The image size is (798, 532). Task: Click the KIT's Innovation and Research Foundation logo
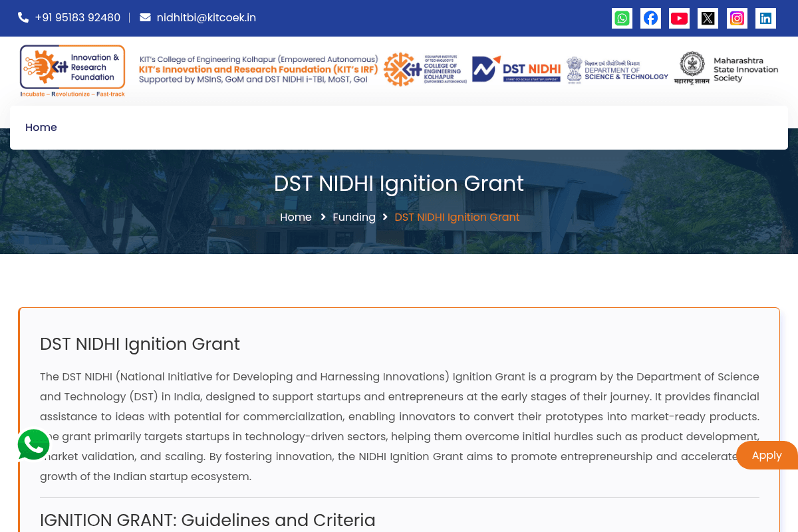72,69
